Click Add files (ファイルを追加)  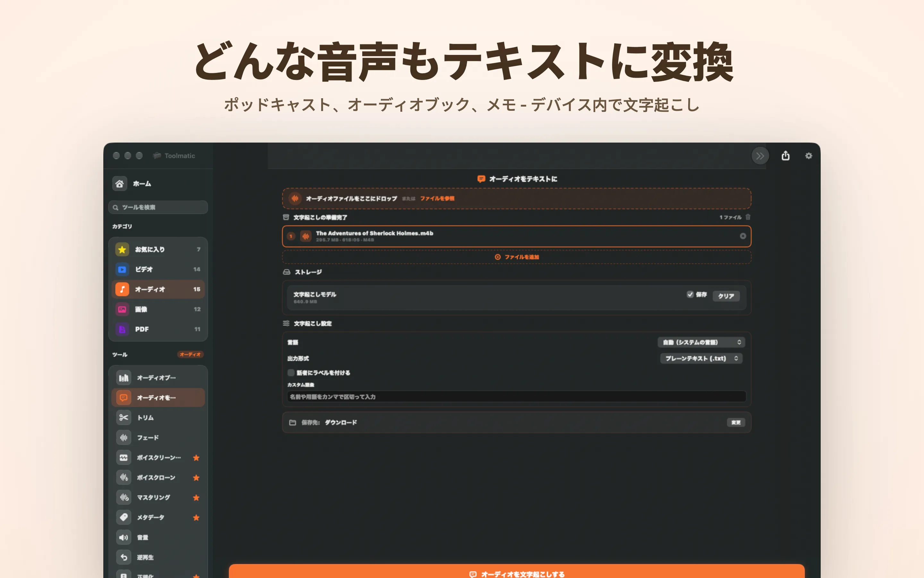click(x=517, y=257)
